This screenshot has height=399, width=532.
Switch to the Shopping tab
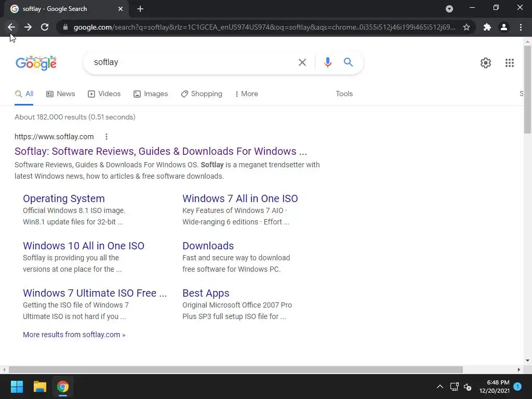pyautogui.click(x=202, y=94)
